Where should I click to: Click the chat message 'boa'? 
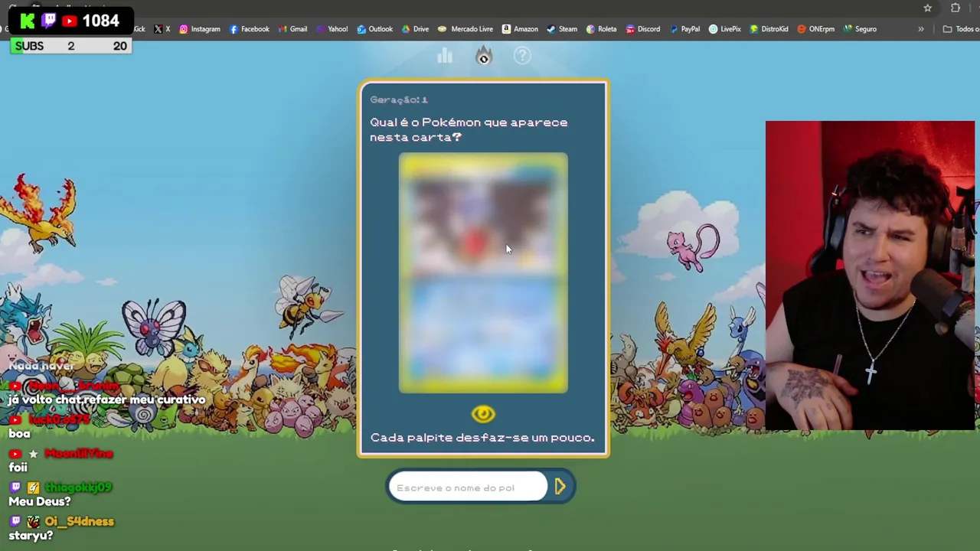tap(19, 433)
